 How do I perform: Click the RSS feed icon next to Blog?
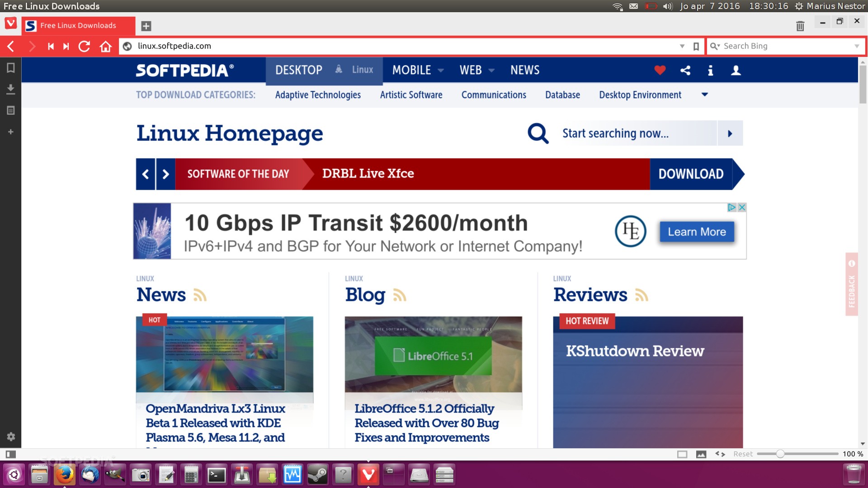point(400,295)
